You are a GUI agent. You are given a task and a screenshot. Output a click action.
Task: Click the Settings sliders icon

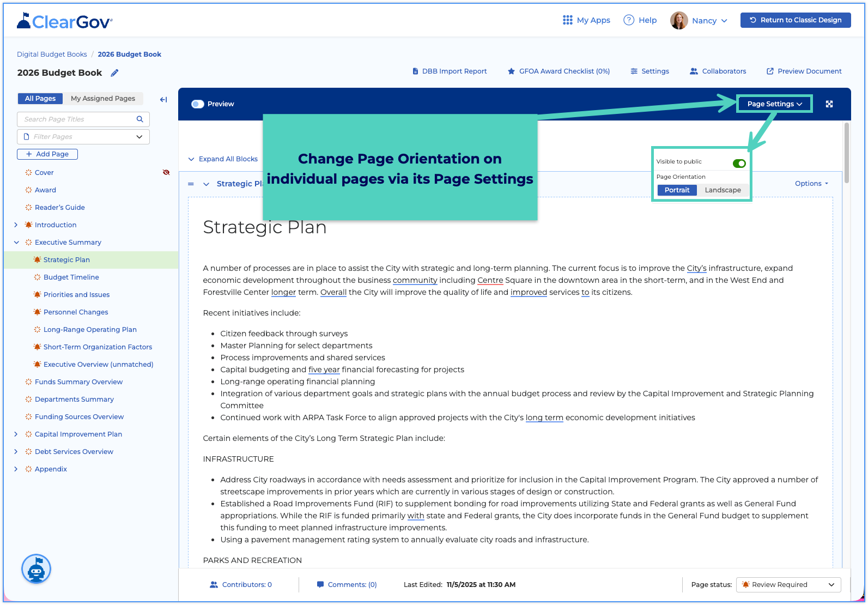click(634, 71)
